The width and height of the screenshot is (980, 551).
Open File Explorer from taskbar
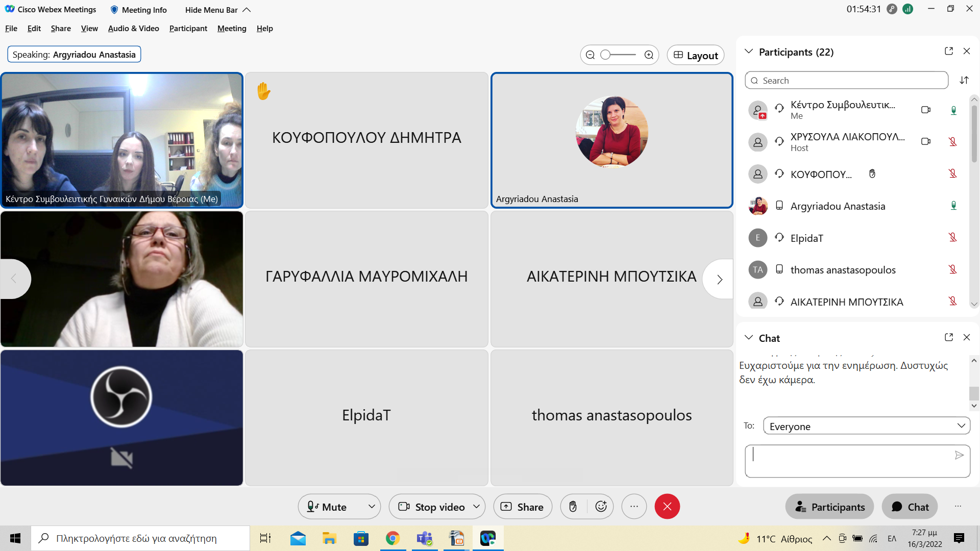tap(329, 538)
